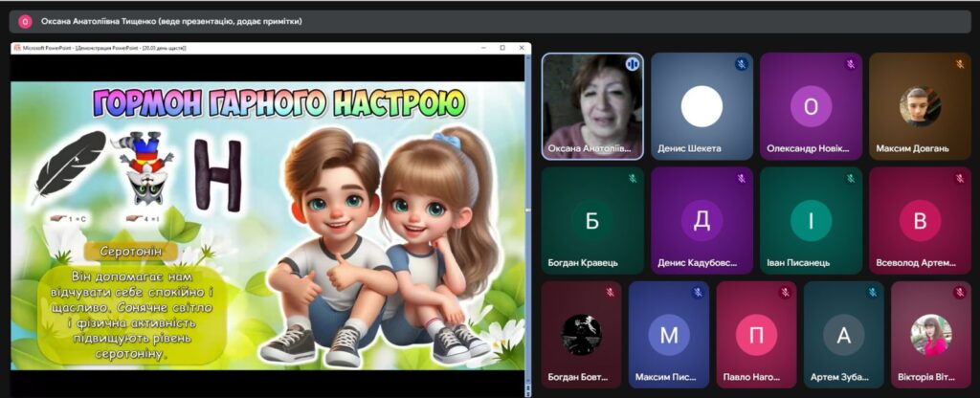
Task: Click Максим Довгань's profile photo avatar
Action: [920, 106]
